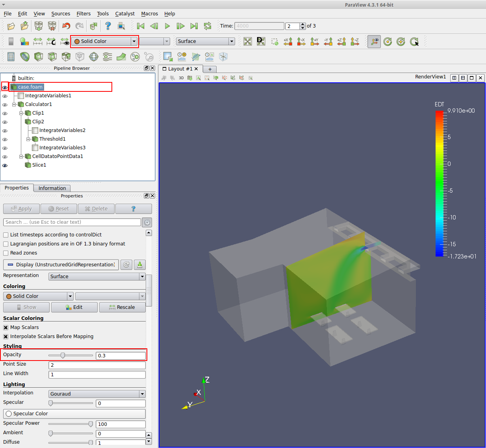This screenshot has height=448, width=486.
Task: Click the Reset camera icon
Action: (x=247, y=41)
